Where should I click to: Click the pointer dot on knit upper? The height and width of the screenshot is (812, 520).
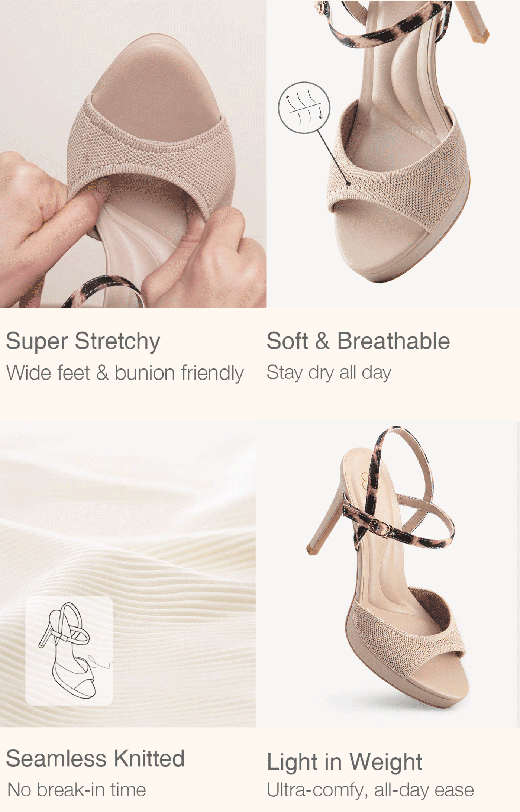[348, 183]
